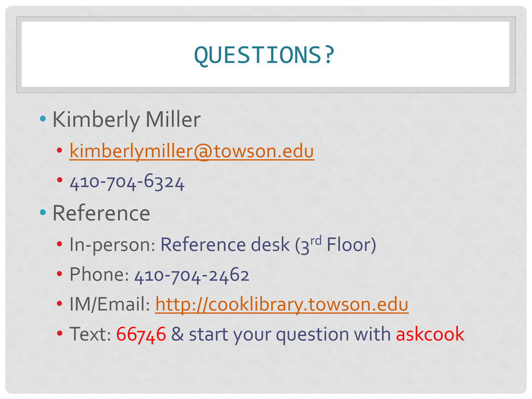Viewport: 532px width, 399px height.
Task: Click the "Text:" label
Action: (90, 335)
